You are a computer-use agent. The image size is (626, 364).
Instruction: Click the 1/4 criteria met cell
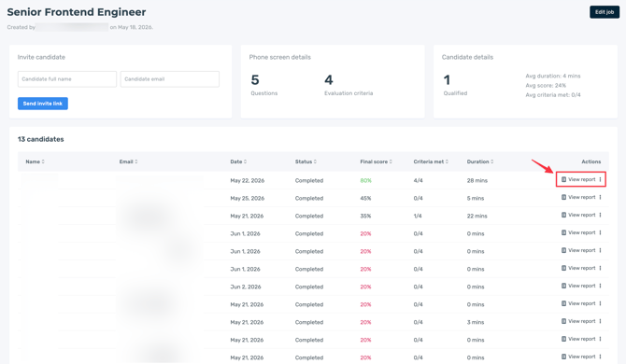coord(418,217)
